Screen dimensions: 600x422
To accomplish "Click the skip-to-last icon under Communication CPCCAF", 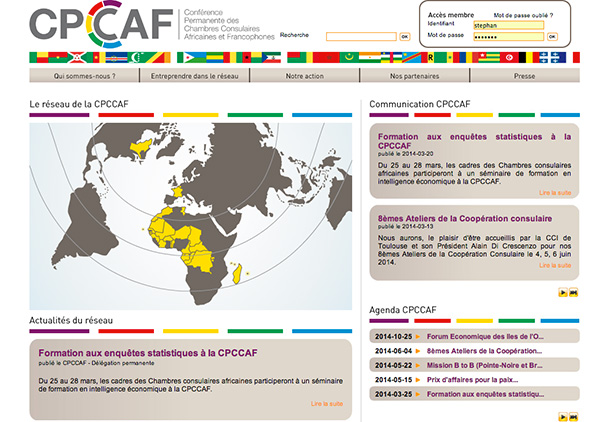I will [573, 293].
